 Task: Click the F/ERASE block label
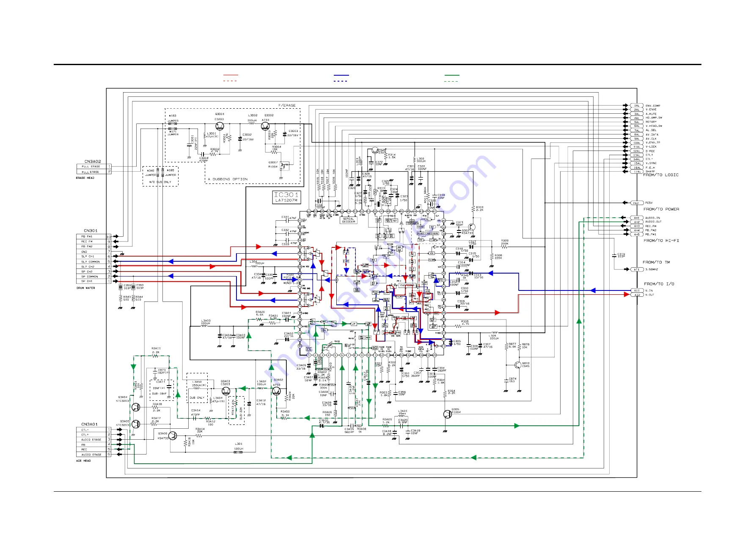pos(287,105)
